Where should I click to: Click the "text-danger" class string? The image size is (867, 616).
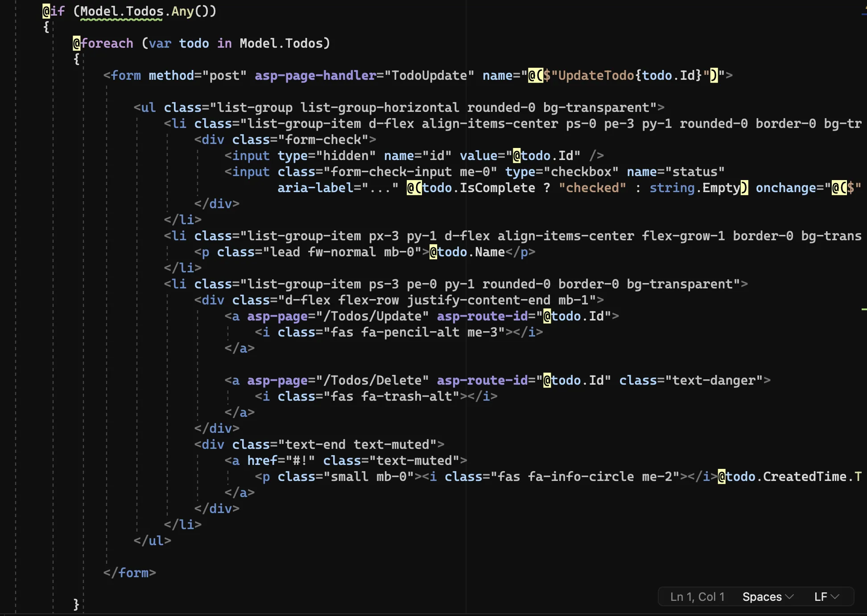pyautogui.click(x=714, y=380)
